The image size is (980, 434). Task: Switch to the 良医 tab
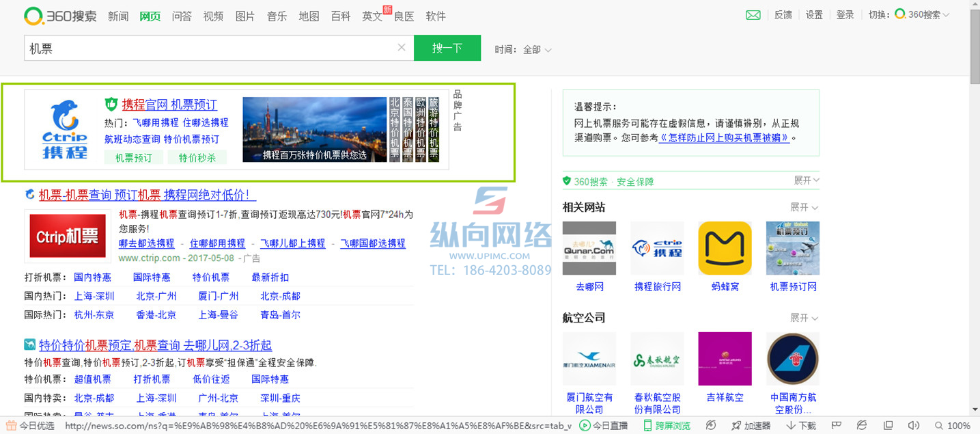[x=404, y=16]
